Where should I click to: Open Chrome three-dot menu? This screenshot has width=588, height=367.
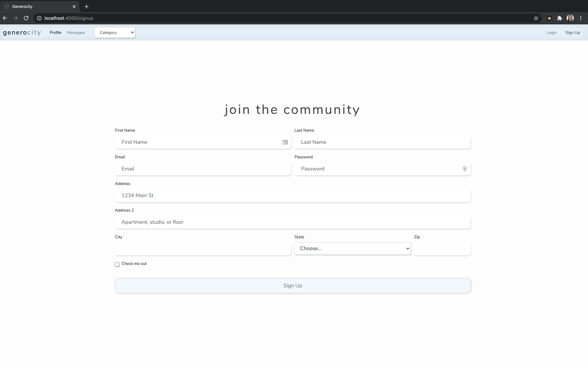[581, 18]
